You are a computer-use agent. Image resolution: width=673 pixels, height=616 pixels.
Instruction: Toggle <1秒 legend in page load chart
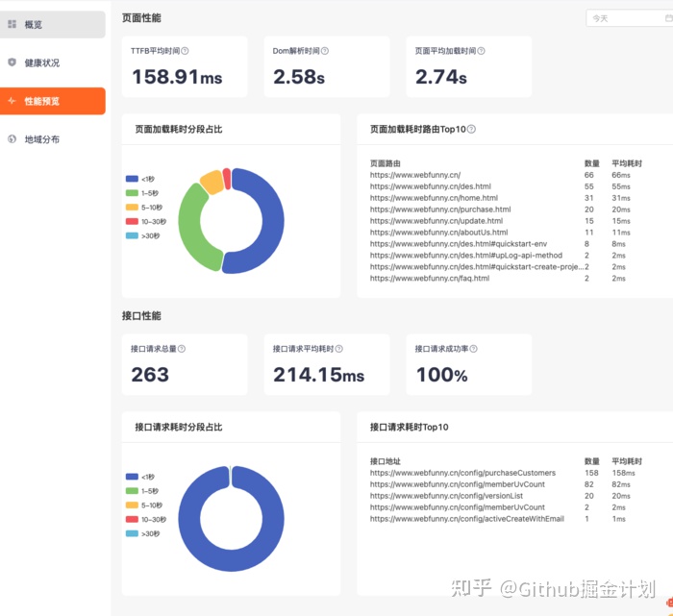(x=140, y=179)
